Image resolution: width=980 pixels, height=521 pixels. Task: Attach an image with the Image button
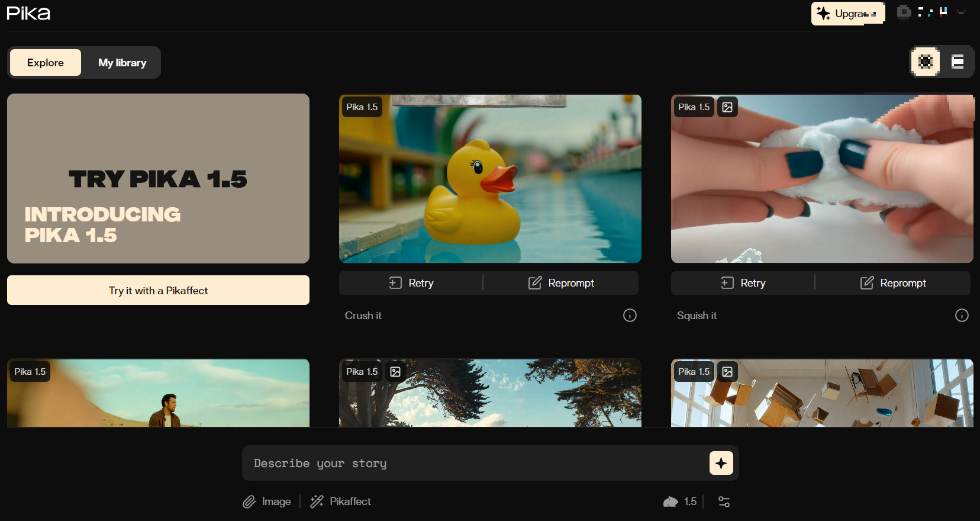point(267,501)
